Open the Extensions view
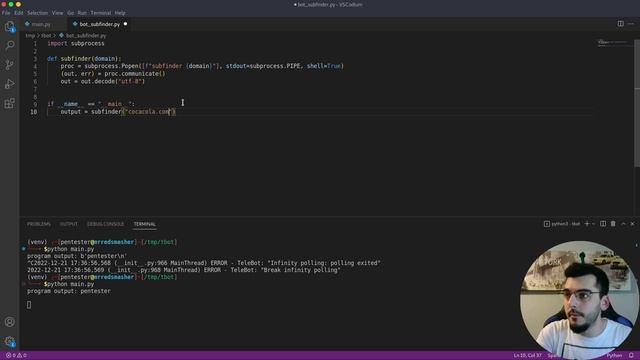The height and width of the screenshot is (360, 640). pos(9,103)
